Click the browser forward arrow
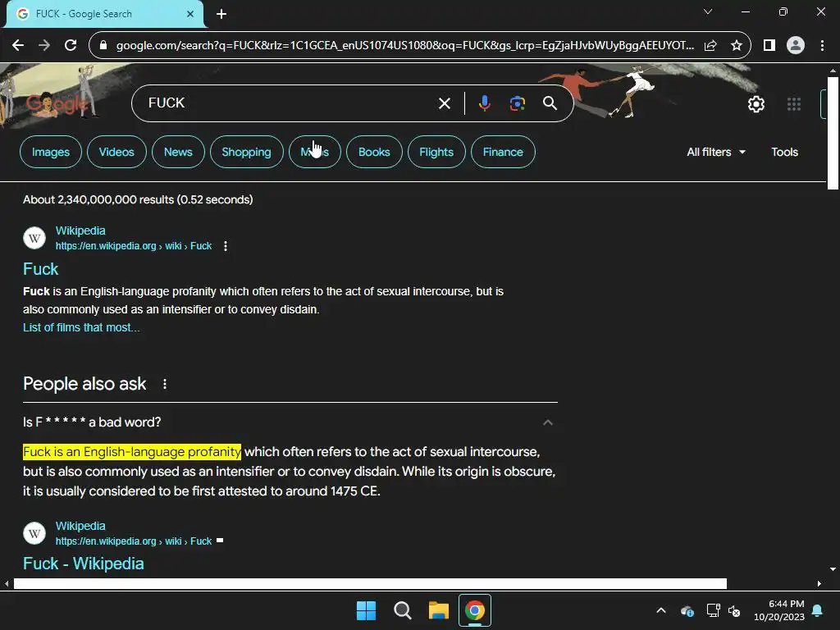This screenshot has height=630, width=840. coord(44,46)
